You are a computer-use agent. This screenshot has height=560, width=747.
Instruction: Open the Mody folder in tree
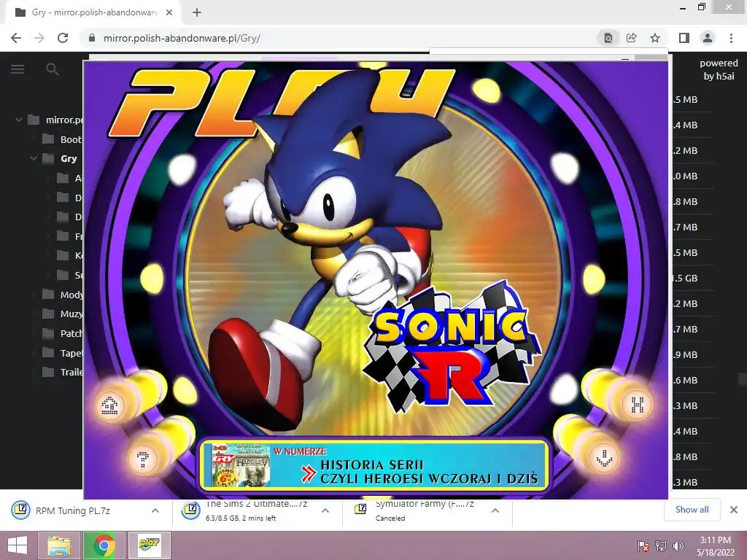[x=63, y=295]
